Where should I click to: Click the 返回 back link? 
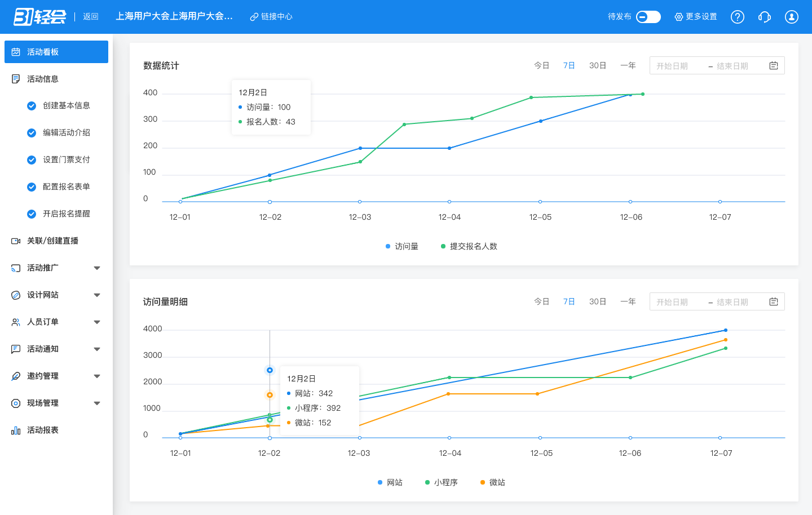coord(90,17)
